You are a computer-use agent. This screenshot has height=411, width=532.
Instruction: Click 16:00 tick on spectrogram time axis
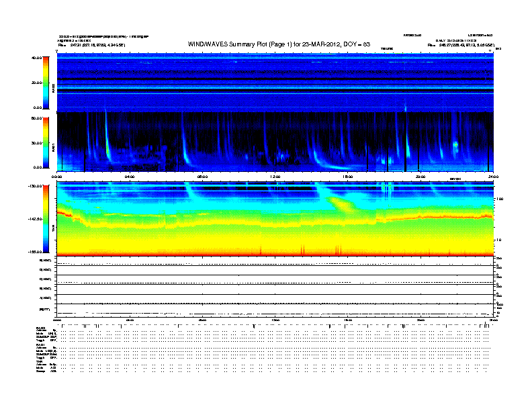click(348, 177)
